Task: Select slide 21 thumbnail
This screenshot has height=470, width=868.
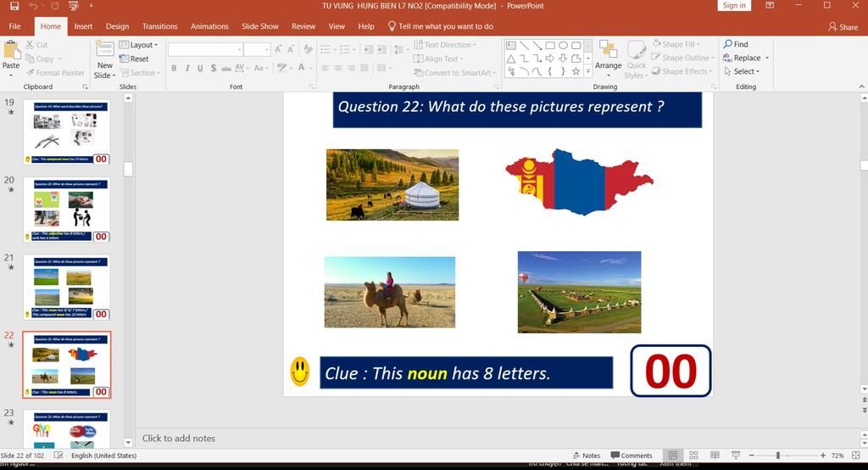Action: [x=67, y=287]
